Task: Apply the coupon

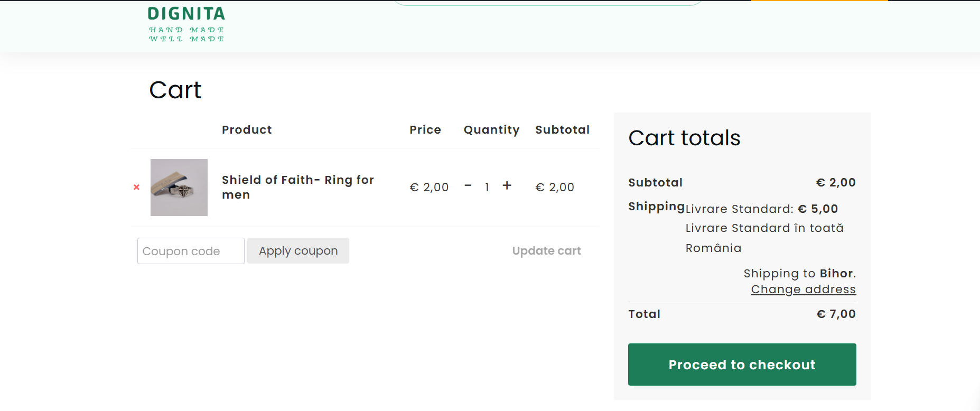Action: pos(298,250)
